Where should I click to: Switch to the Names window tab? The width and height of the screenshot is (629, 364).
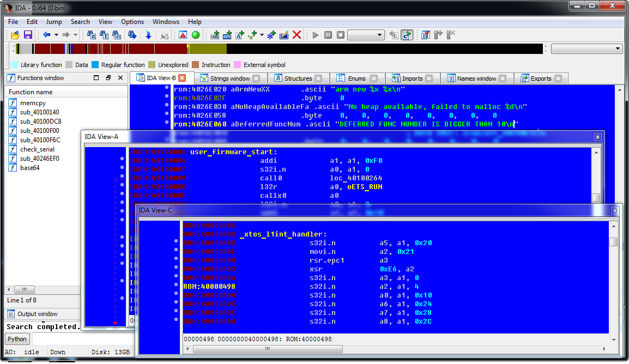(x=476, y=78)
